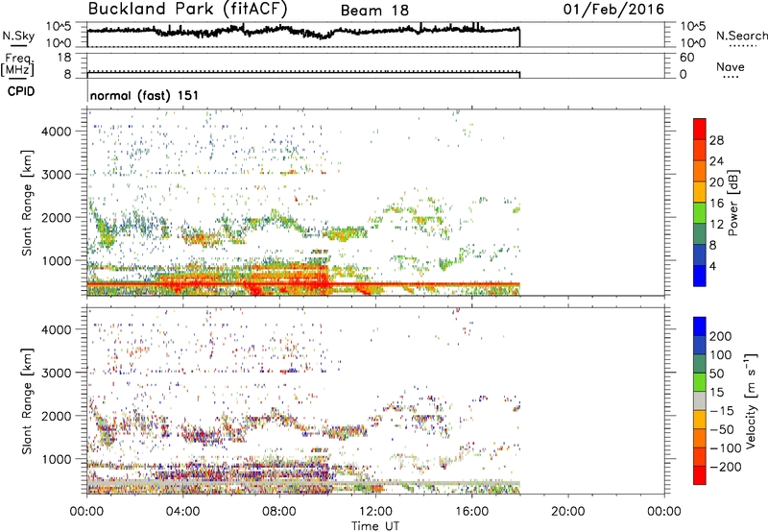Click the '3000' tick of the power panel
The image size is (768, 532).
click(57, 175)
